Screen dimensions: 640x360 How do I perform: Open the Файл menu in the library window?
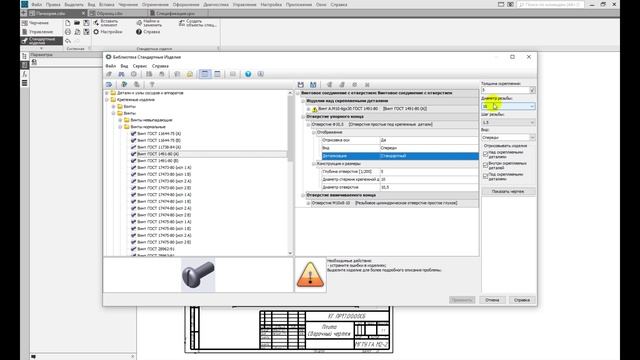(111, 66)
